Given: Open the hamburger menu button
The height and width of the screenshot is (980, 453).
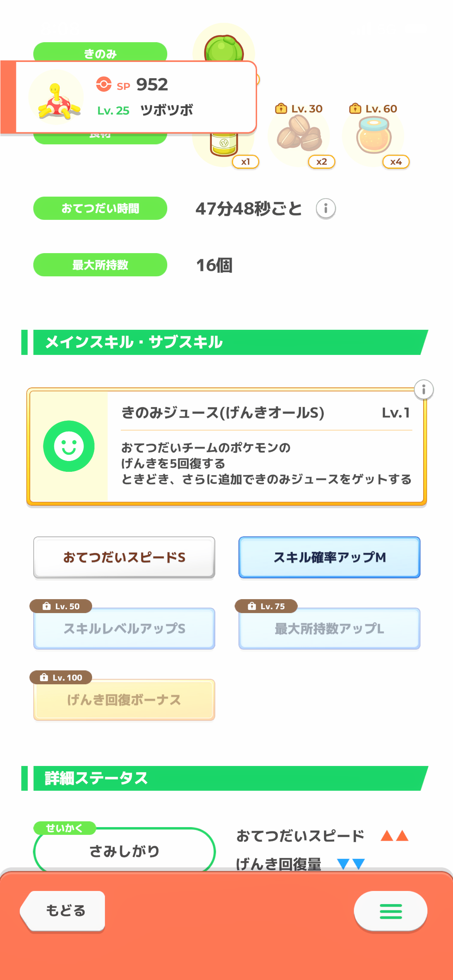Looking at the screenshot, I should (390, 911).
